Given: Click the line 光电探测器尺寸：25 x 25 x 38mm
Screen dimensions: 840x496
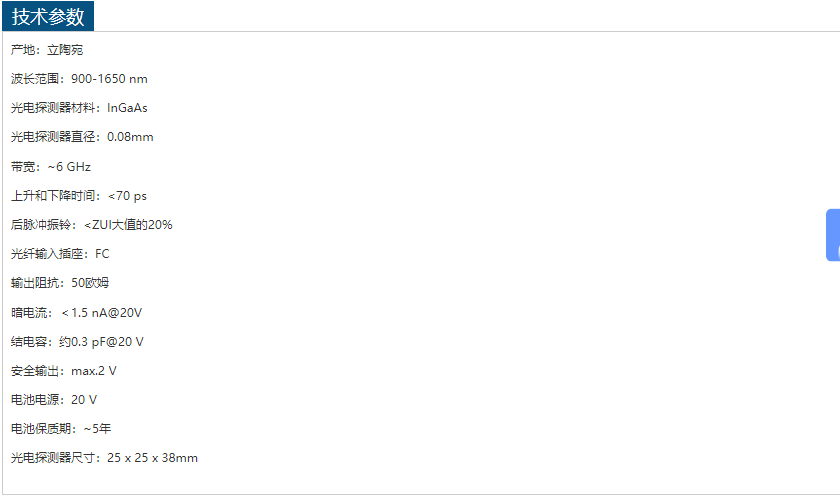Looking at the screenshot, I should pyautogui.click(x=104, y=457).
